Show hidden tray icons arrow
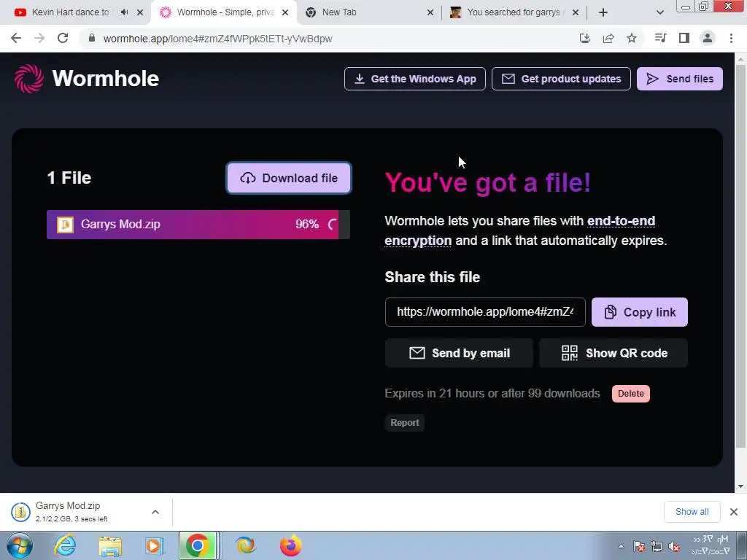 [x=621, y=546]
